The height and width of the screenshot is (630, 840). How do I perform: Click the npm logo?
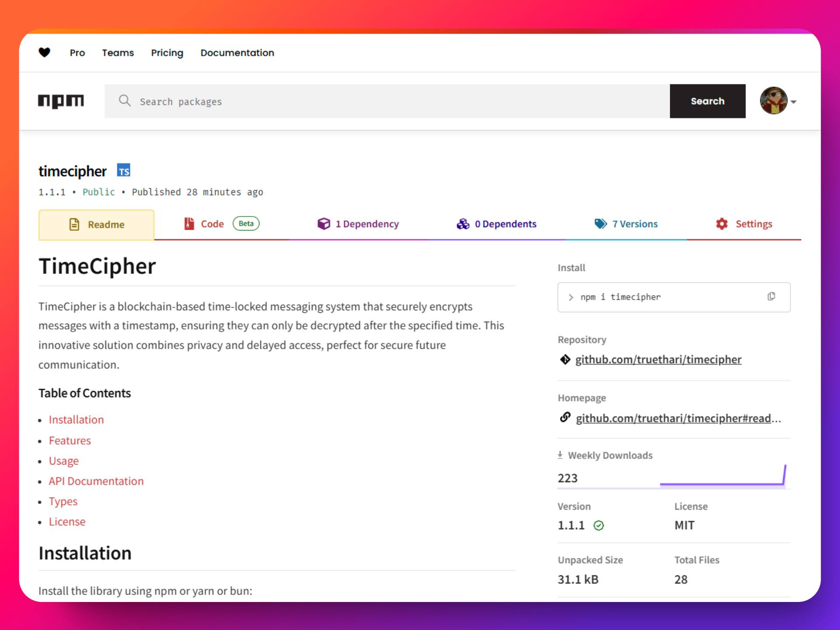(x=61, y=101)
